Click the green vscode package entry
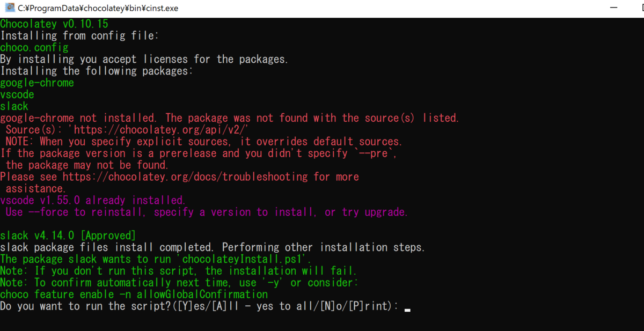This screenshot has width=644, height=331. click(x=17, y=94)
